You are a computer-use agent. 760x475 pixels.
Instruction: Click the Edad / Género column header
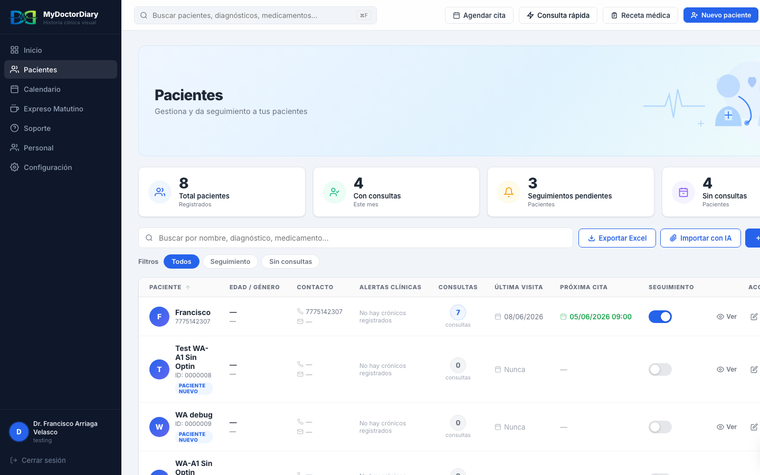pos(254,287)
